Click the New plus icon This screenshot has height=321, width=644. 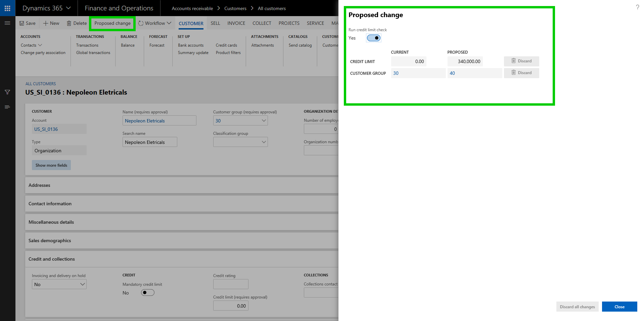pyautogui.click(x=46, y=23)
